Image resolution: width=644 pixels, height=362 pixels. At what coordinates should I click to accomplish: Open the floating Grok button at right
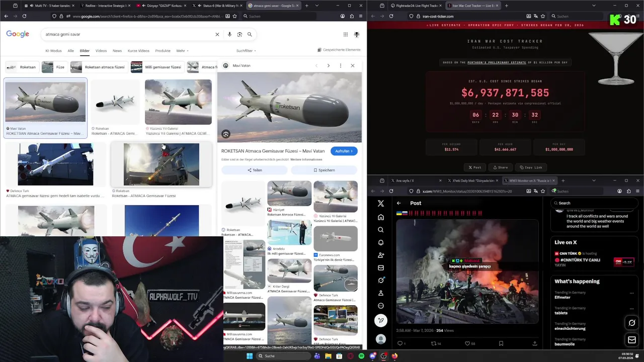(x=632, y=323)
